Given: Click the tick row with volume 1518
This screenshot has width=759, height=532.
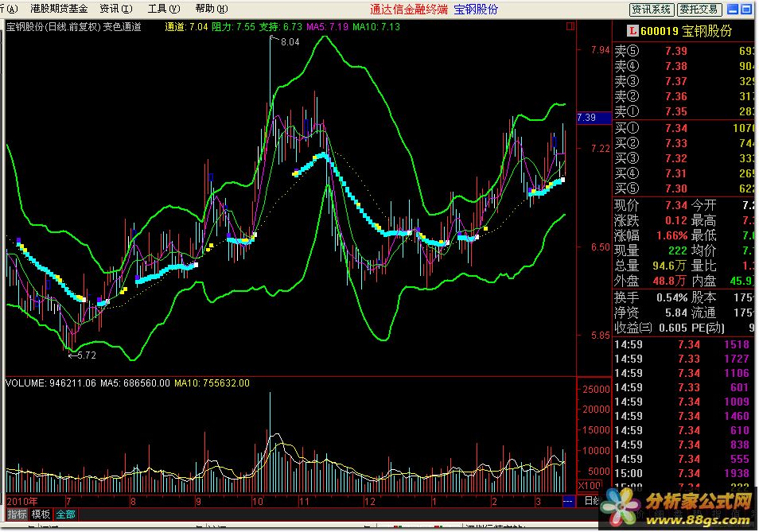Looking at the screenshot, I should pyautogui.click(x=682, y=345).
